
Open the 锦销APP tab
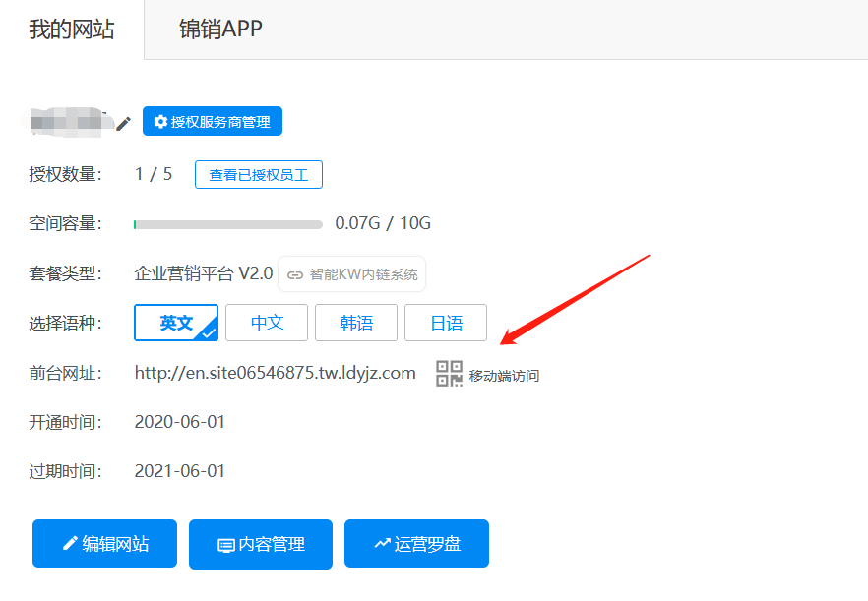[x=220, y=30]
